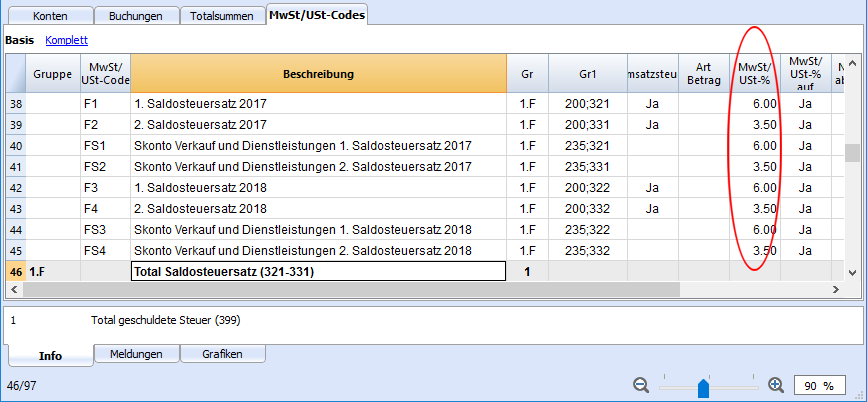Click the Beschreibung column header
The image size is (867, 402).
click(318, 74)
